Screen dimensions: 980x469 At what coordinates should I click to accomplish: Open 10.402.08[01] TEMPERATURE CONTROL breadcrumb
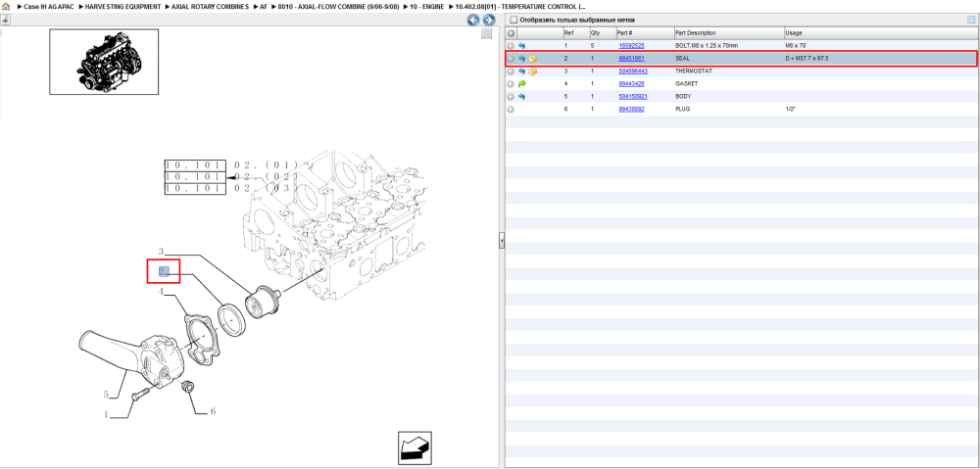tap(520, 6)
